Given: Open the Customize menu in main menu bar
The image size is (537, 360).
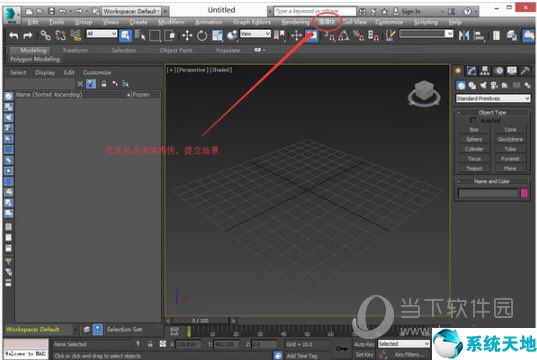Looking at the screenshot, I should pos(389,22).
